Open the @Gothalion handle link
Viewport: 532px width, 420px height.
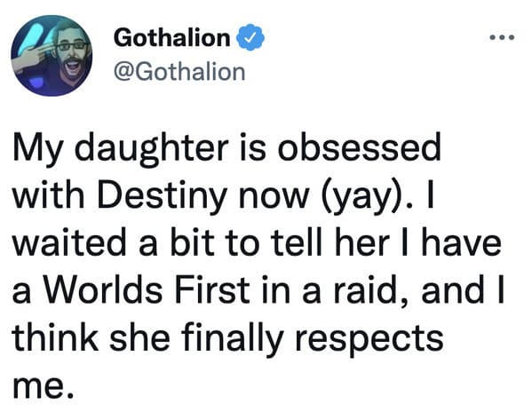179,72
